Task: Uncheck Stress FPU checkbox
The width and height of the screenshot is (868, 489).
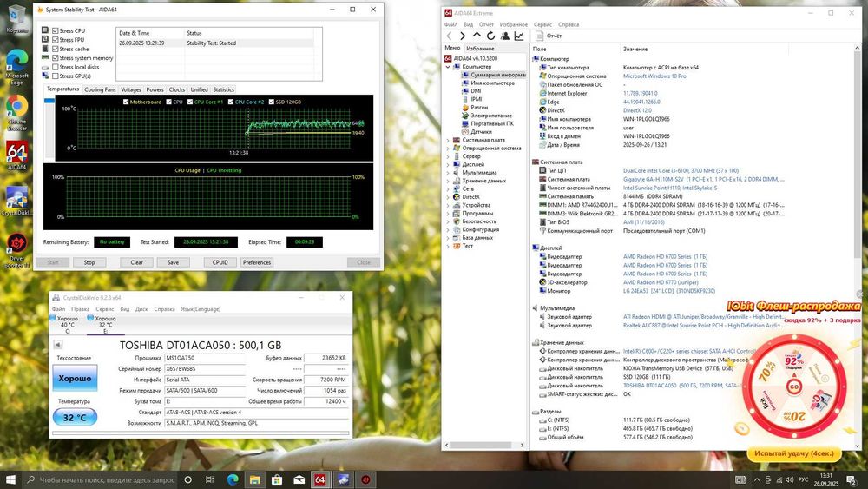Action: [56, 40]
